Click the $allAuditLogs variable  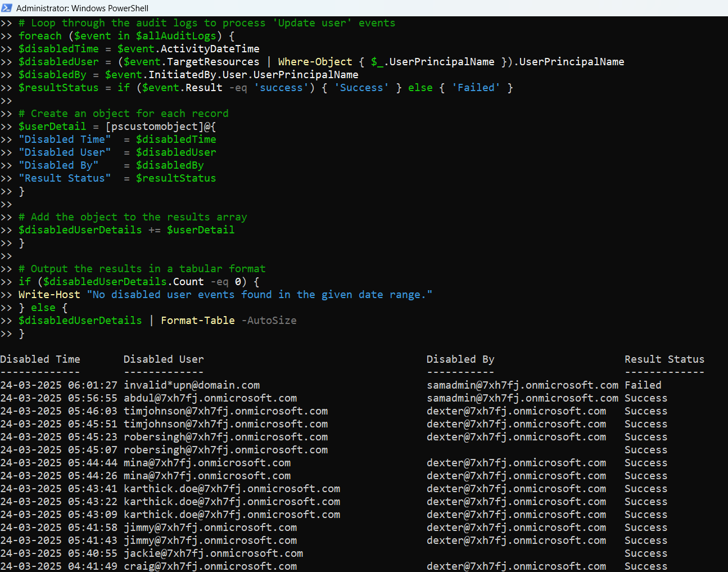tap(176, 36)
